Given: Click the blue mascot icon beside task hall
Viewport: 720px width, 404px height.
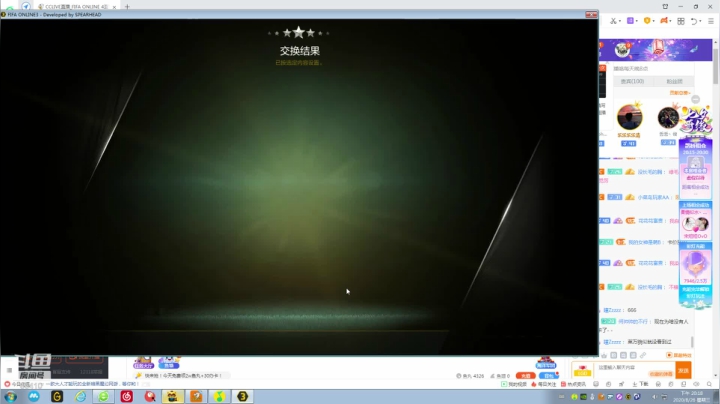Looking at the screenshot, I should point(169,363).
